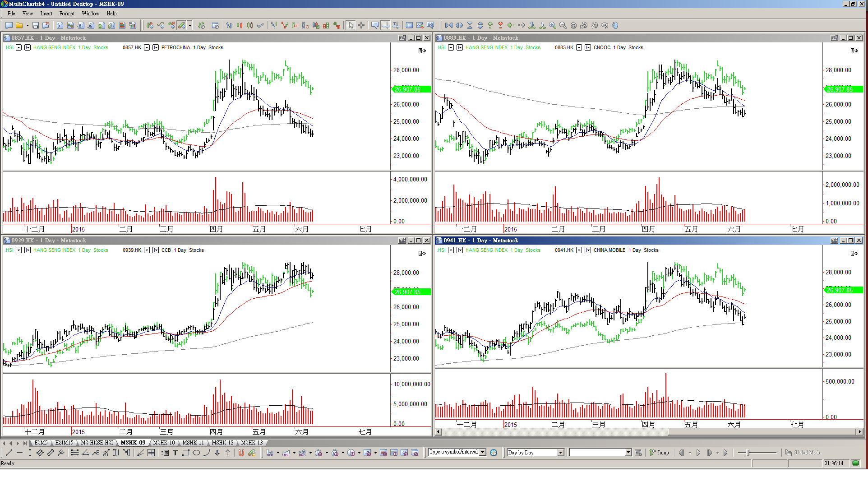The height and width of the screenshot is (477, 868).
Task: Select the crosshair pointer tool
Action: point(361,26)
